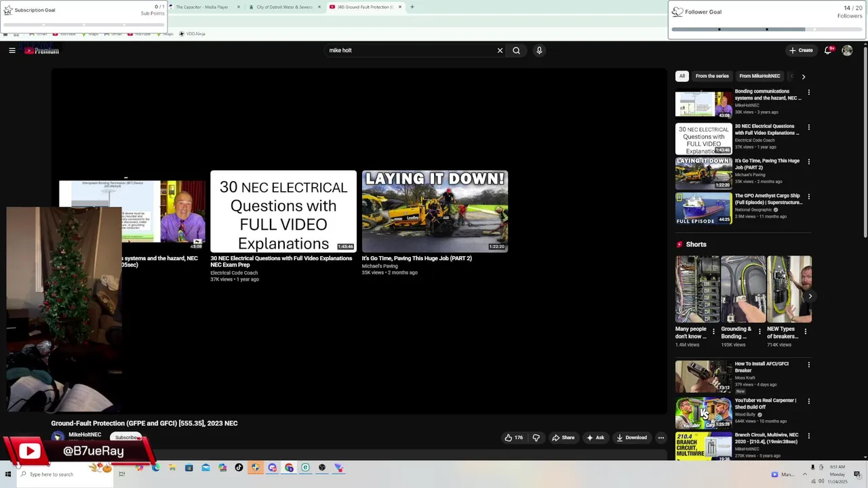The image size is (868, 488).
Task: Open end-screen title 'It's Go Time, Paving This Huge Job'
Action: tap(416, 258)
